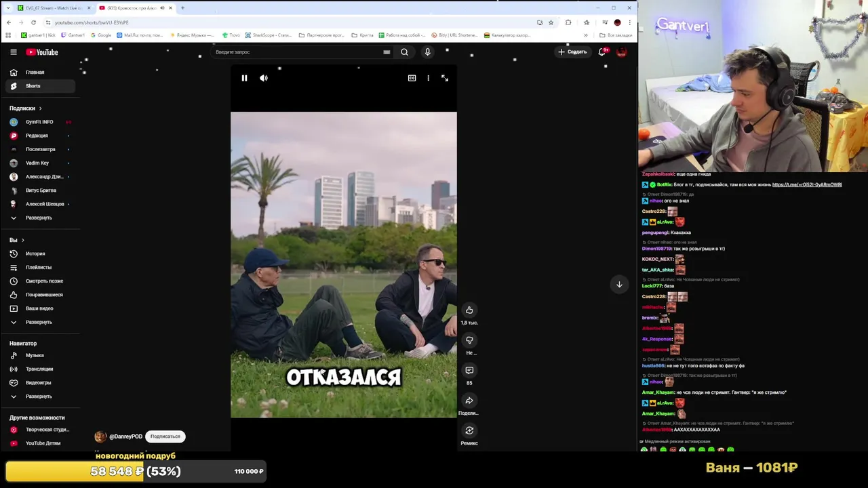Image resolution: width=868 pixels, height=488 pixels.
Task: Open GymFit INFO subscription channel
Action: coord(41,122)
